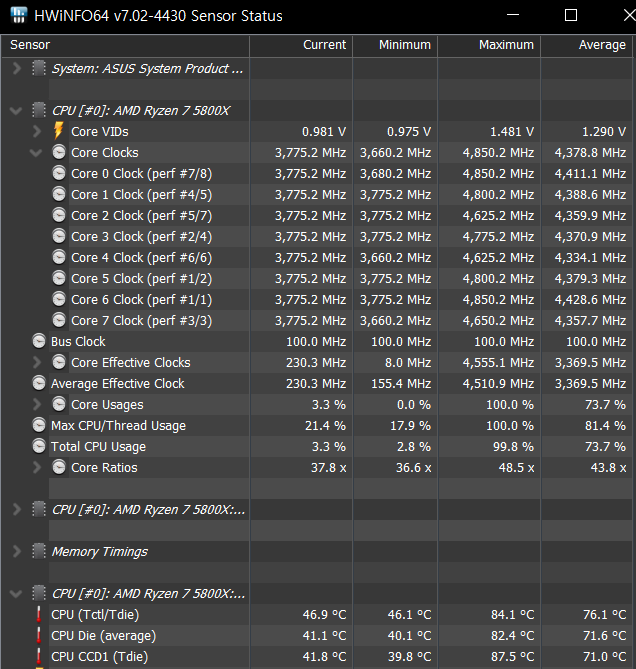The image size is (636, 669).
Task: Select the Core 6 Clock (perf #1/1) row
Action: point(317,300)
